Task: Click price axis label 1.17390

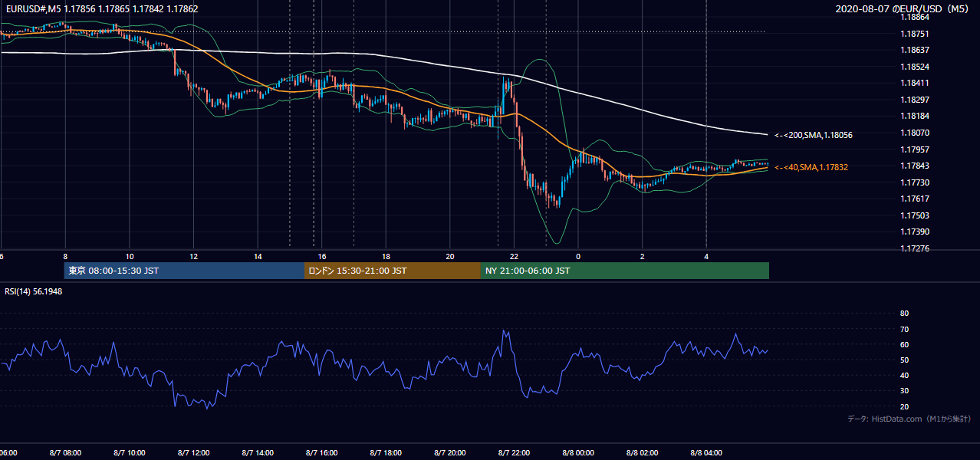Action: [x=916, y=232]
